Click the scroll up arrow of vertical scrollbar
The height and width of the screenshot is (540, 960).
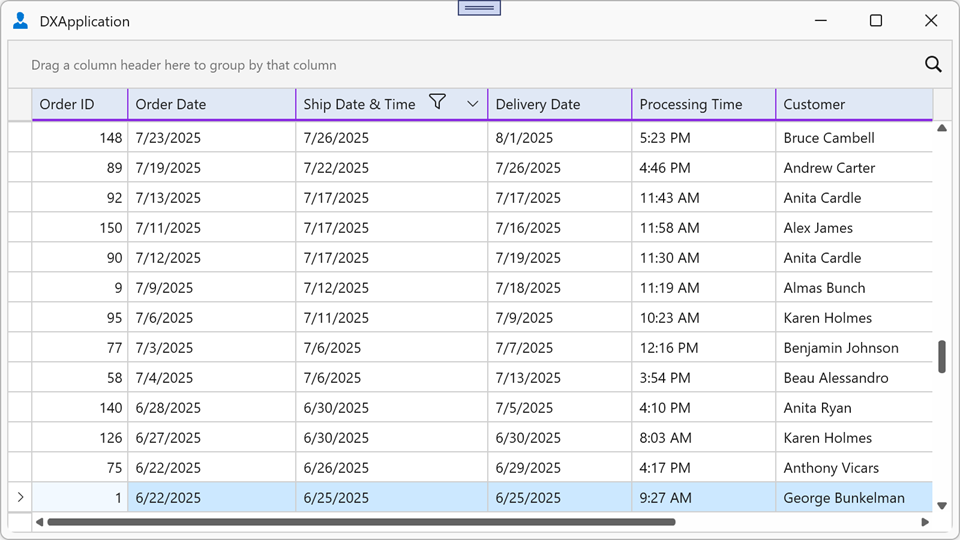coord(942,128)
